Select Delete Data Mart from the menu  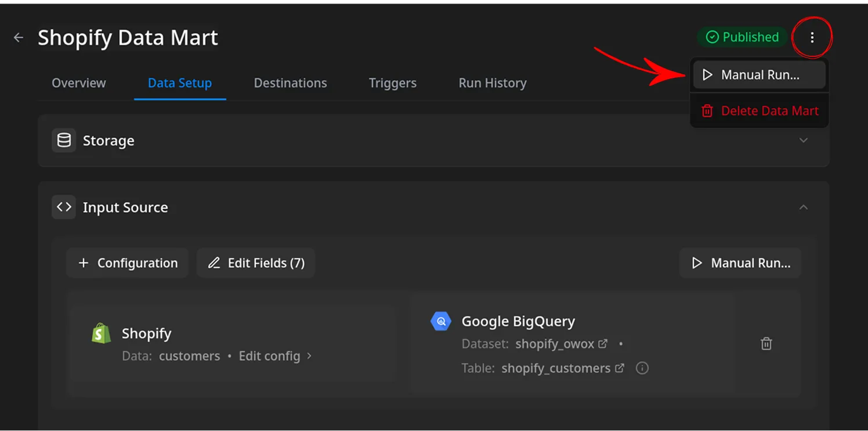[759, 110]
